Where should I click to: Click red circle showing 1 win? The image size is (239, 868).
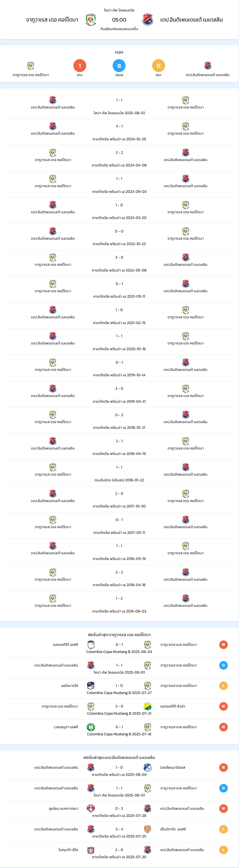80,66
